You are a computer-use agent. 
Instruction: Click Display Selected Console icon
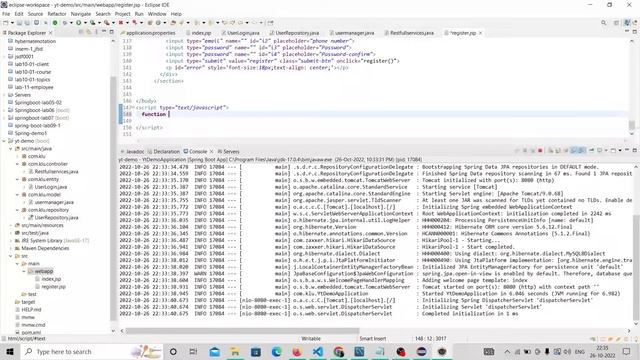pos(600,151)
